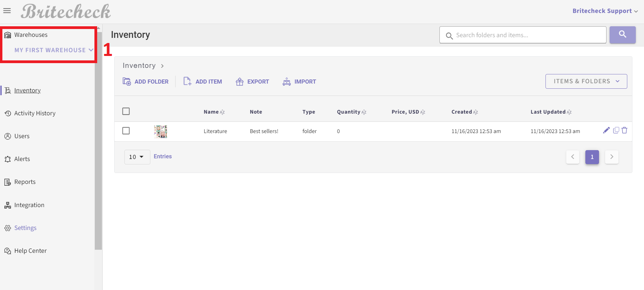Click the Add Item page icon
Image resolution: width=644 pixels, height=290 pixels.
coord(188,81)
